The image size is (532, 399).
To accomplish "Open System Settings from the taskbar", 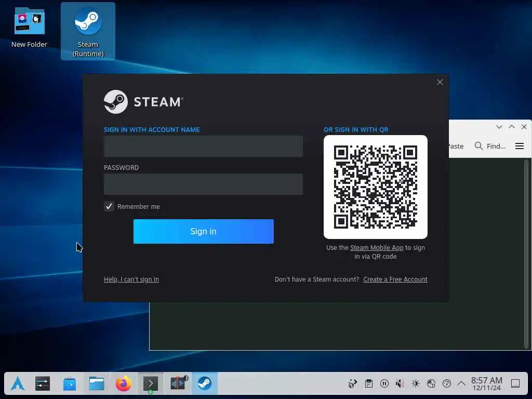I will pyautogui.click(x=43, y=384).
